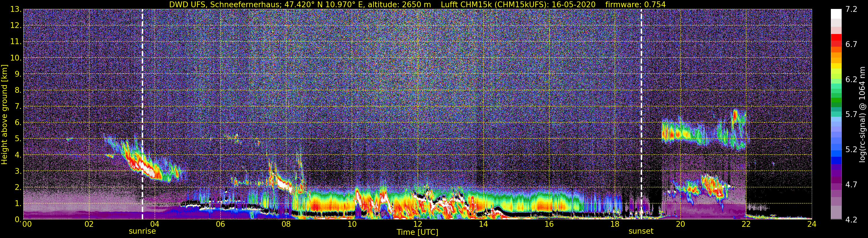Click the colorbar tick value 4.7
This screenshot has width=868, height=238.
coord(851,184)
